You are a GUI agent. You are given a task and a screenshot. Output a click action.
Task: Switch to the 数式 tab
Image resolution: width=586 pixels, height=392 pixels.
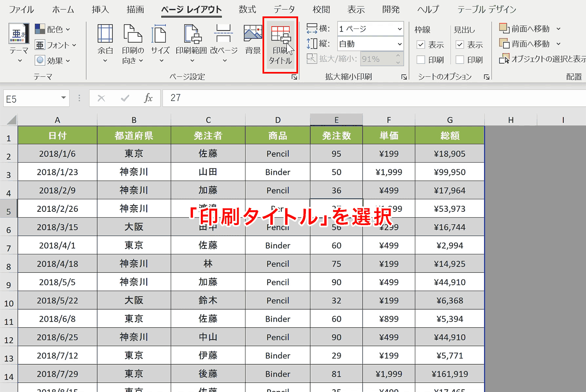(x=247, y=9)
